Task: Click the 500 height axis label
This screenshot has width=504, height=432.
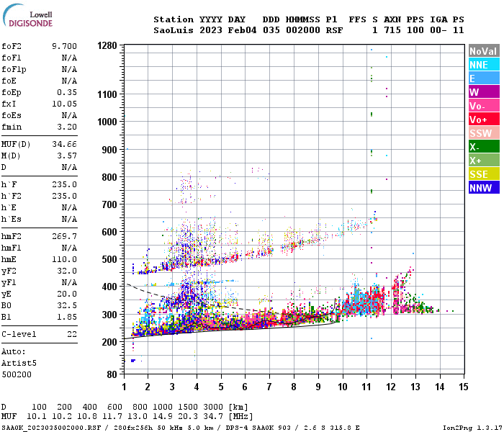Action: tap(109, 259)
